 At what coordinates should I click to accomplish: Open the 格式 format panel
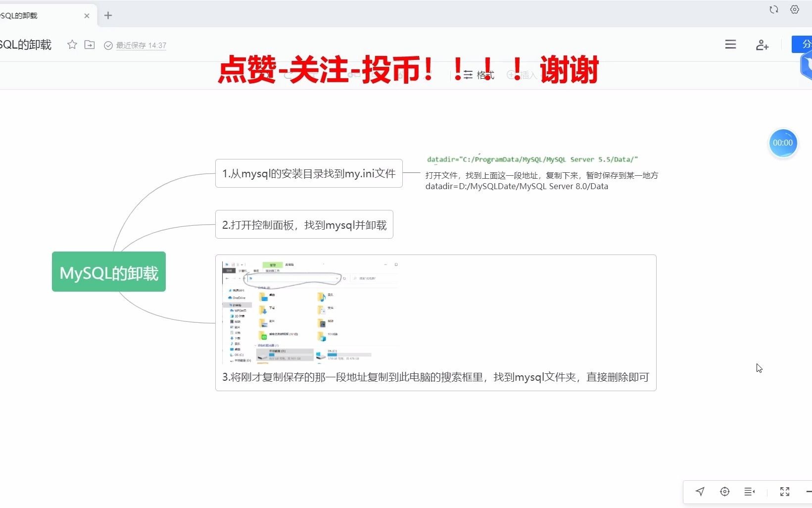pyautogui.click(x=478, y=75)
